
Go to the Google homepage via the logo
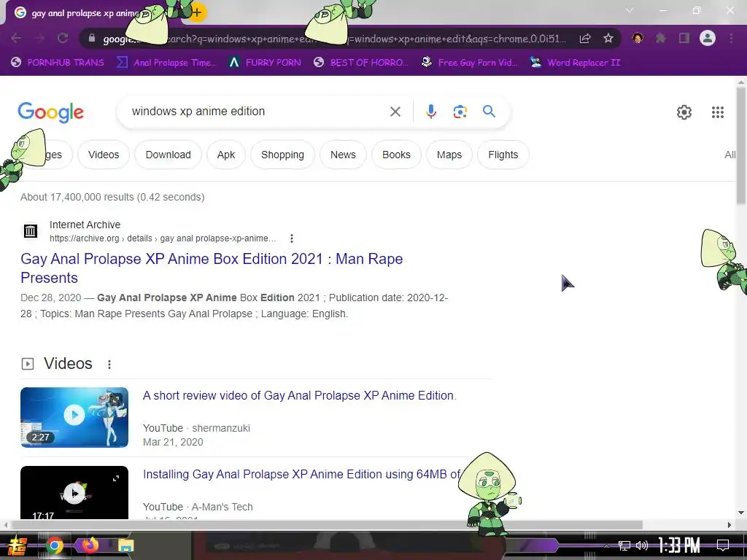[50, 112]
